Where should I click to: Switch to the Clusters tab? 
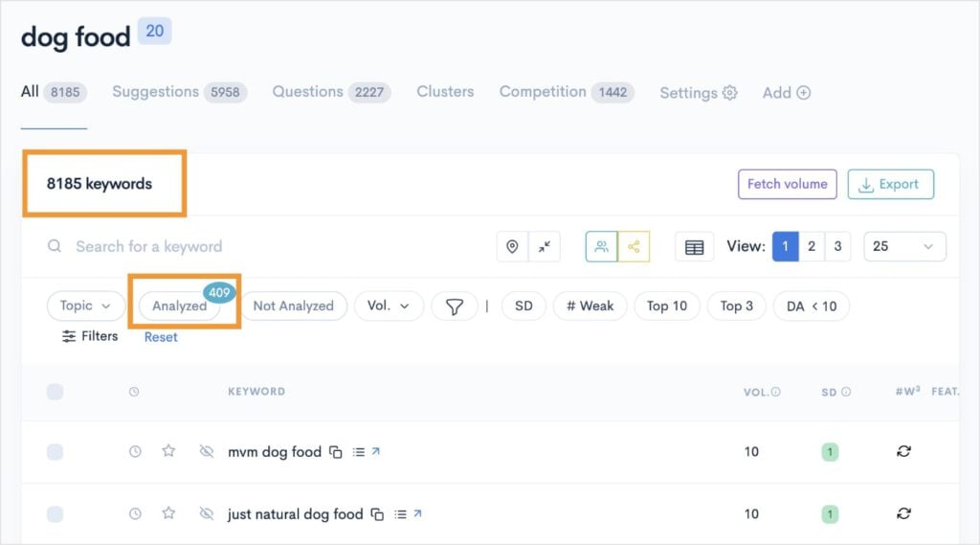445,92
